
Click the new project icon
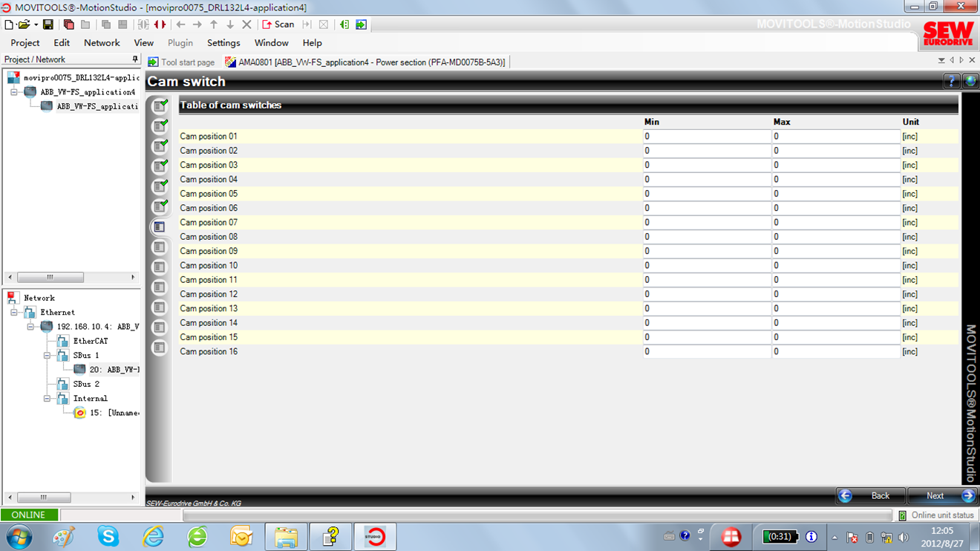click(x=9, y=25)
